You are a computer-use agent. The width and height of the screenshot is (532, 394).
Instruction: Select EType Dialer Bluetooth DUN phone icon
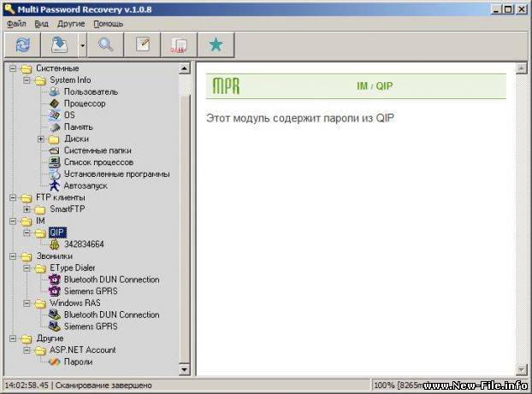54,279
